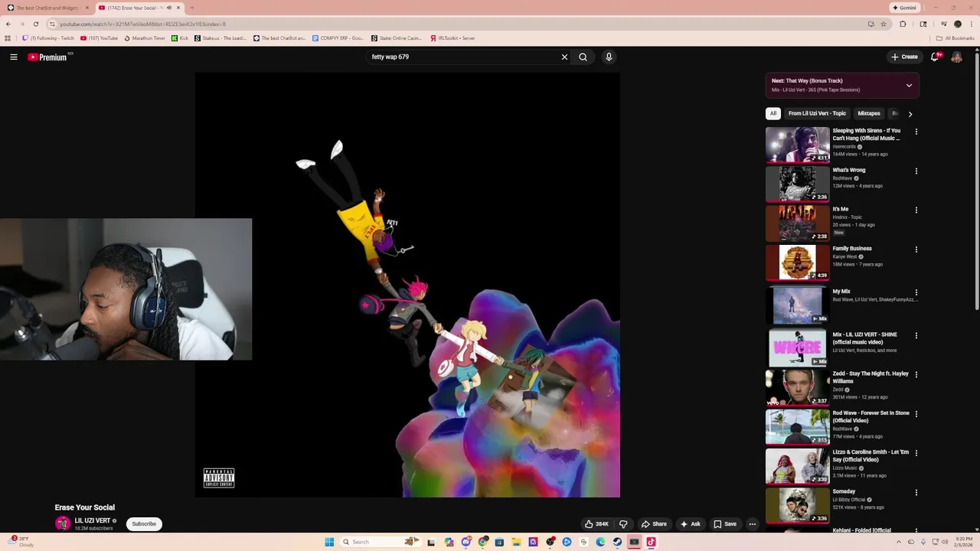
Task: Click the Erase Your Social video player
Action: (407, 285)
